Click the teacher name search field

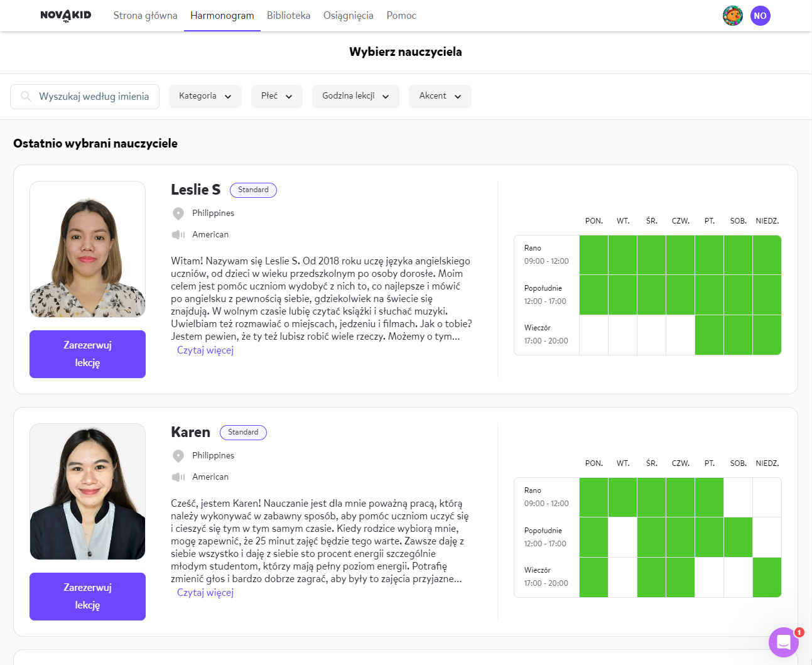(85, 97)
